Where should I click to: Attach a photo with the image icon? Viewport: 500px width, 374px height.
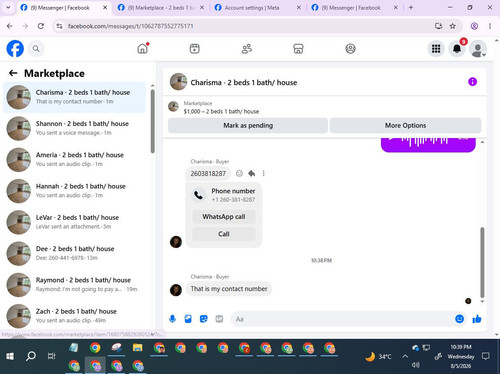188,319
